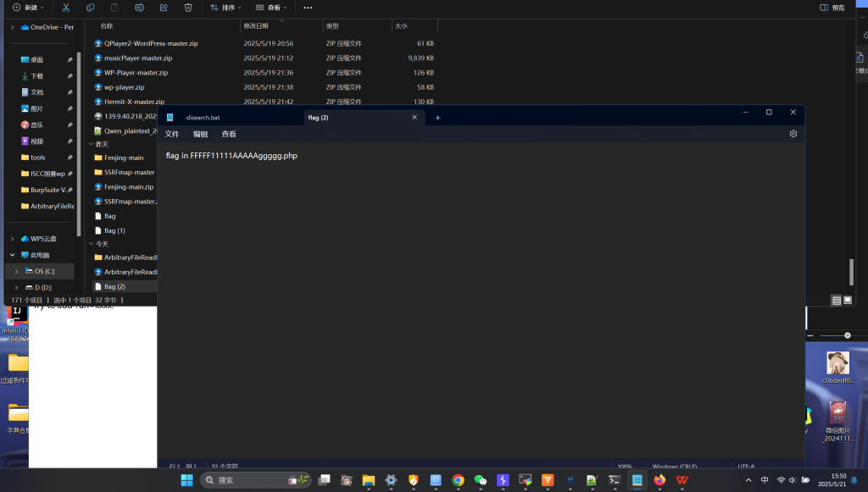The height and width of the screenshot is (492, 868).
Task: Collapse the 昨天 group in file list
Action: pos(92,144)
